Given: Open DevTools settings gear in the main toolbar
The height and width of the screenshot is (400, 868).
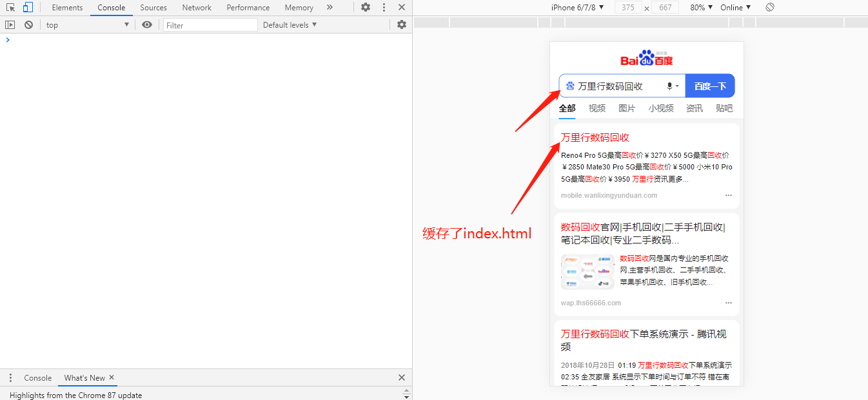Looking at the screenshot, I should [366, 8].
